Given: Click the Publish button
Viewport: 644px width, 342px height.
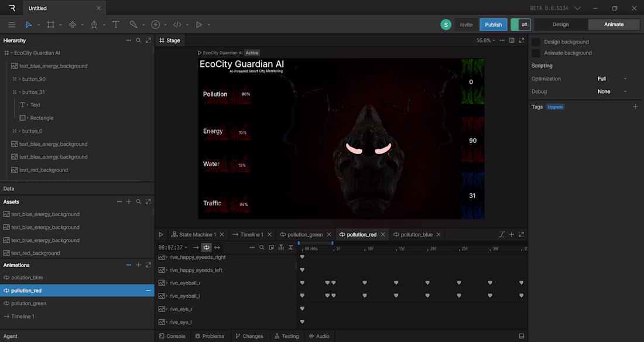Looking at the screenshot, I should 494,25.
